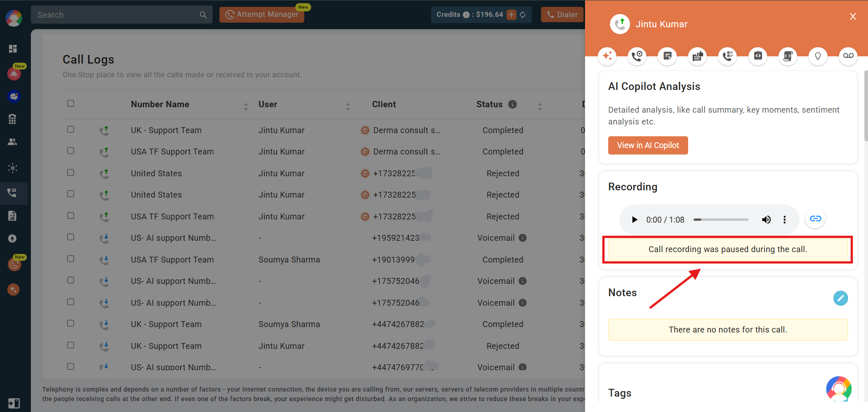Open recording player more options menu

pos(784,220)
